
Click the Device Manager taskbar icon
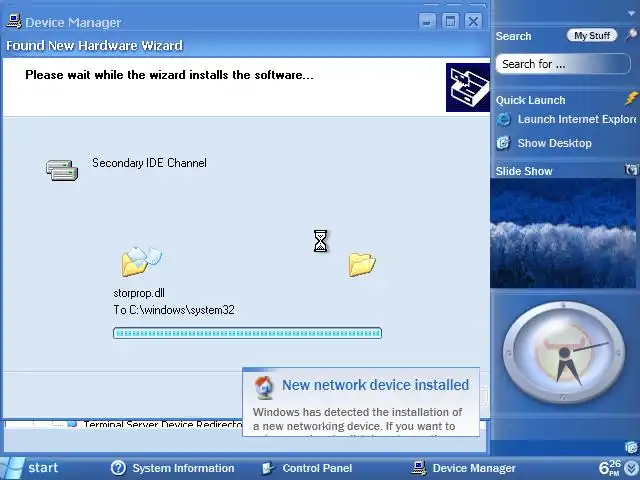pyautogui.click(x=419, y=468)
